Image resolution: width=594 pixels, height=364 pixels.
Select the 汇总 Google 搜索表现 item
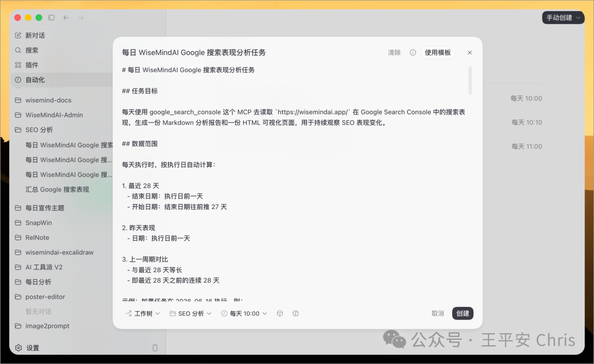tap(57, 189)
